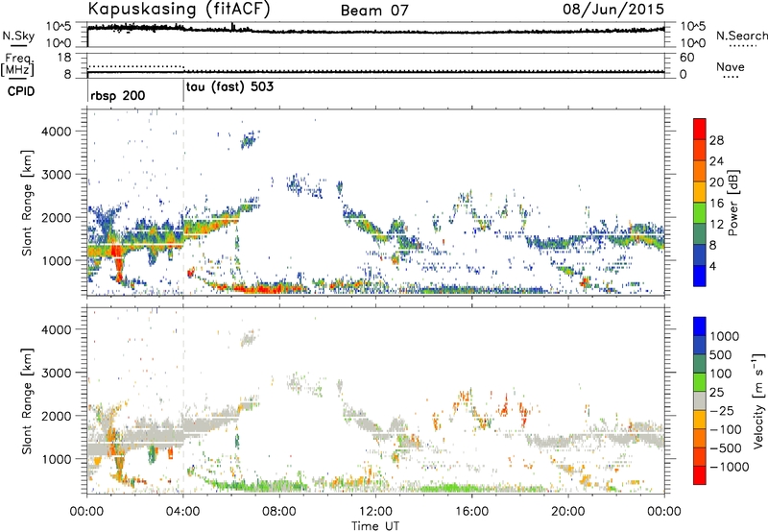Click the '4000' tick on the power panel
This screenshot has width=768, height=532.
pyautogui.click(x=56, y=132)
